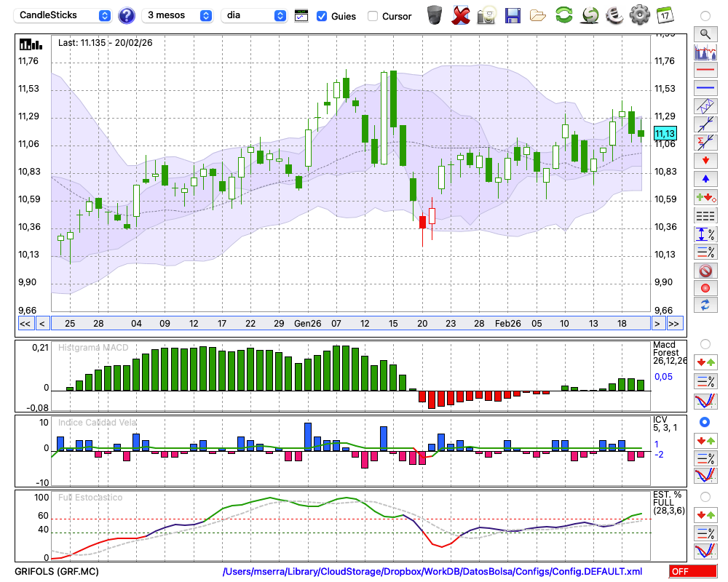Click the euro currency icon
This screenshot has height=582, width=728.
click(x=614, y=15)
